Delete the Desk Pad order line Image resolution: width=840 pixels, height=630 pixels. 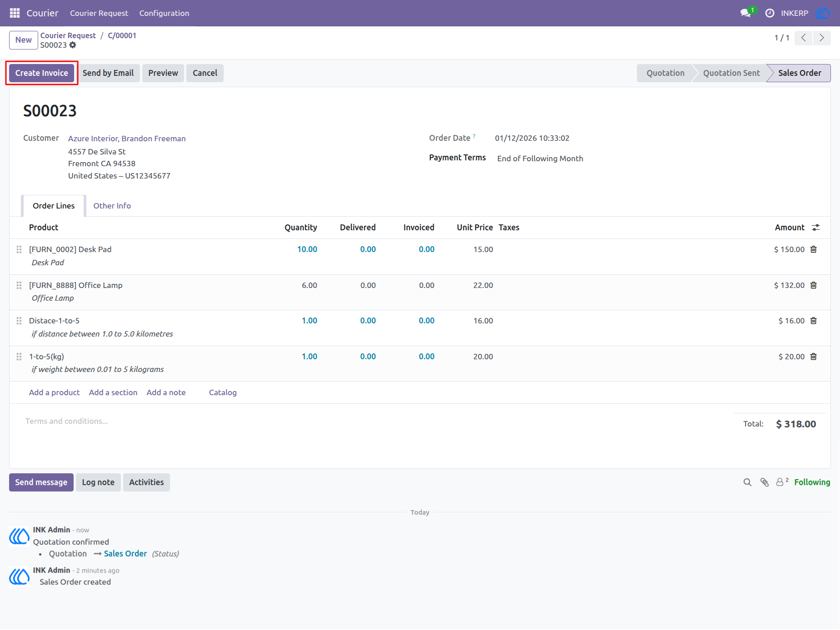814,249
